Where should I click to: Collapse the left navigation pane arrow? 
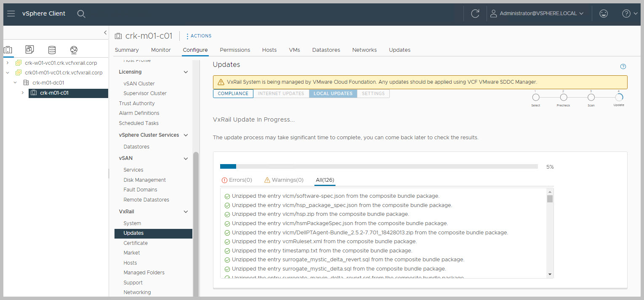click(x=105, y=32)
